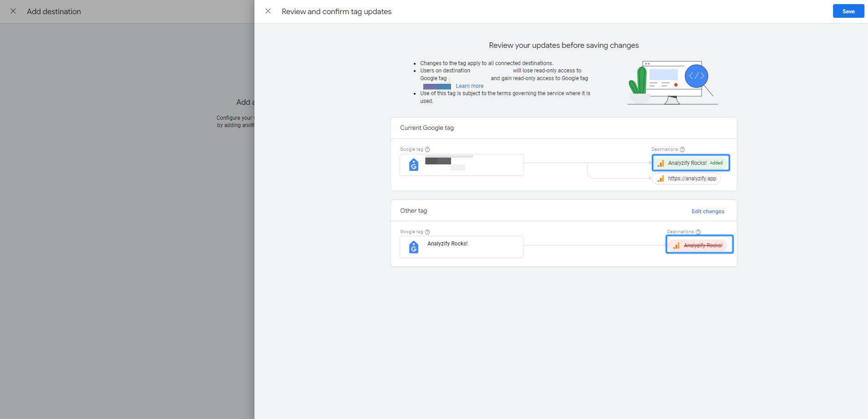Click the 'Other tag' heading
Image resolution: width=868 pixels, height=419 pixels.
[x=413, y=211]
